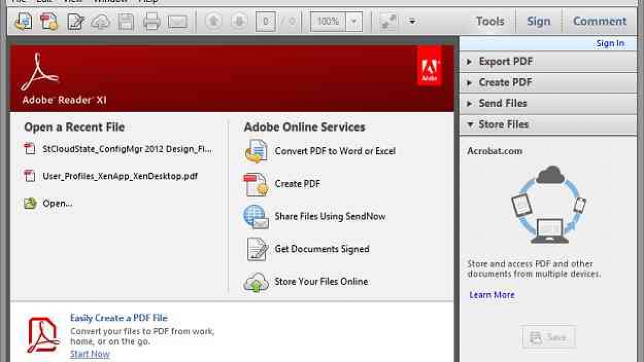The image size is (644, 362).
Task: Click the Previous page up-arrow icon
Action: (214, 21)
